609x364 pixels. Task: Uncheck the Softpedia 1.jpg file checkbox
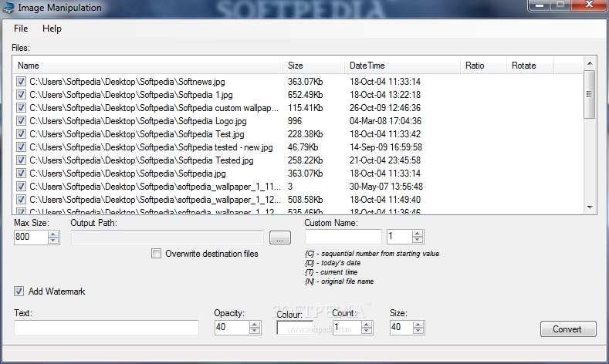click(21, 95)
